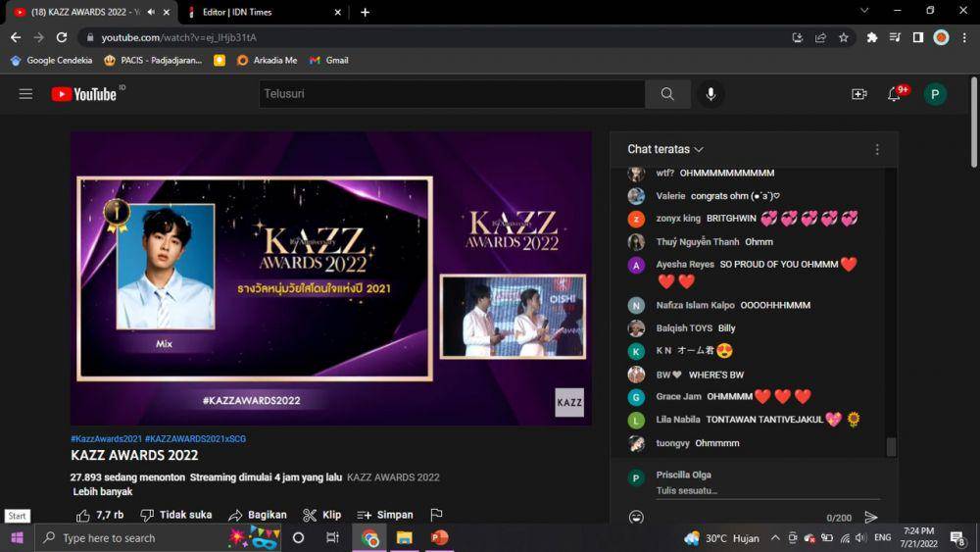Open Task View on taskbar
The height and width of the screenshot is (552, 980).
[x=332, y=537]
